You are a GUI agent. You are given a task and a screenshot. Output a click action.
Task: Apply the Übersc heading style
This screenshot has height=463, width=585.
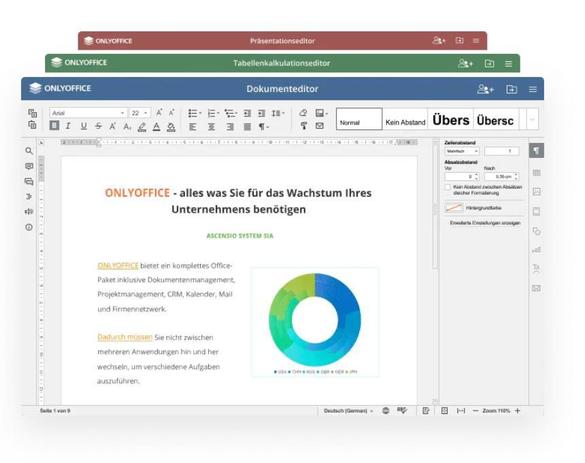pyautogui.click(x=496, y=119)
